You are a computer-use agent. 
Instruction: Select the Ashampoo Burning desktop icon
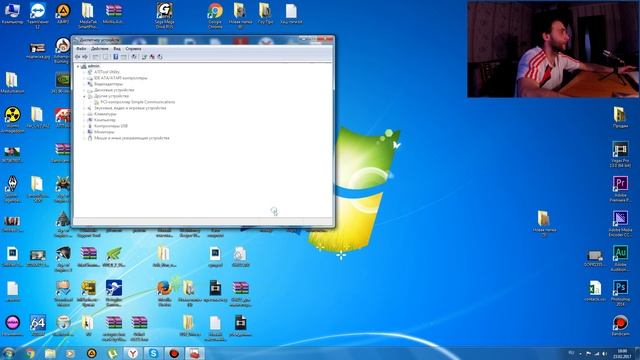(62, 51)
